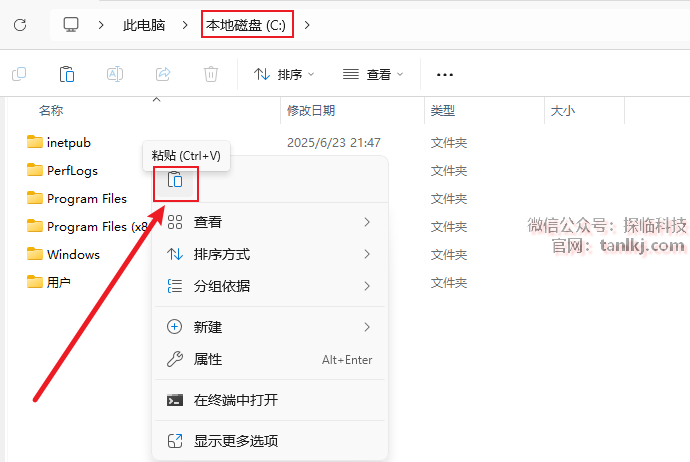The height and width of the screenshot is (462, 690).
Task: Click the rename icon in toolbar
Action: (115, 74)
